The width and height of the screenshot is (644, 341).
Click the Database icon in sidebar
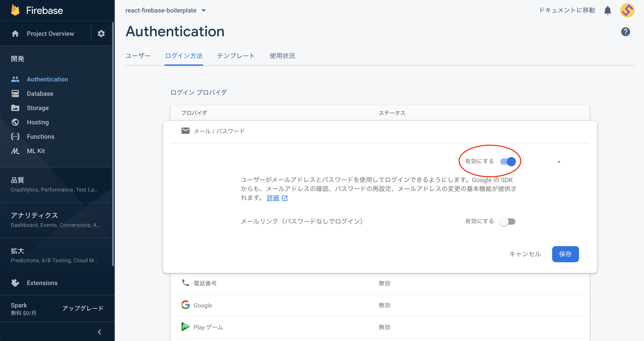click(15, 94)
